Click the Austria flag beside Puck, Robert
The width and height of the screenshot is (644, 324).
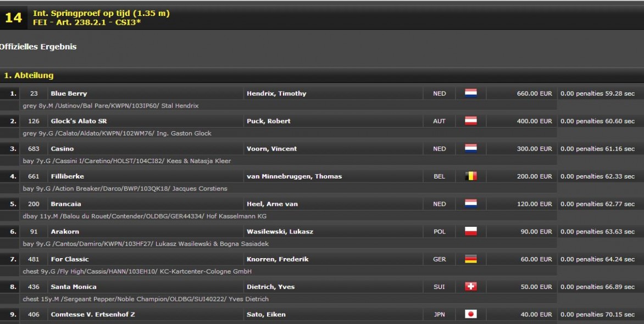point(471,121)
